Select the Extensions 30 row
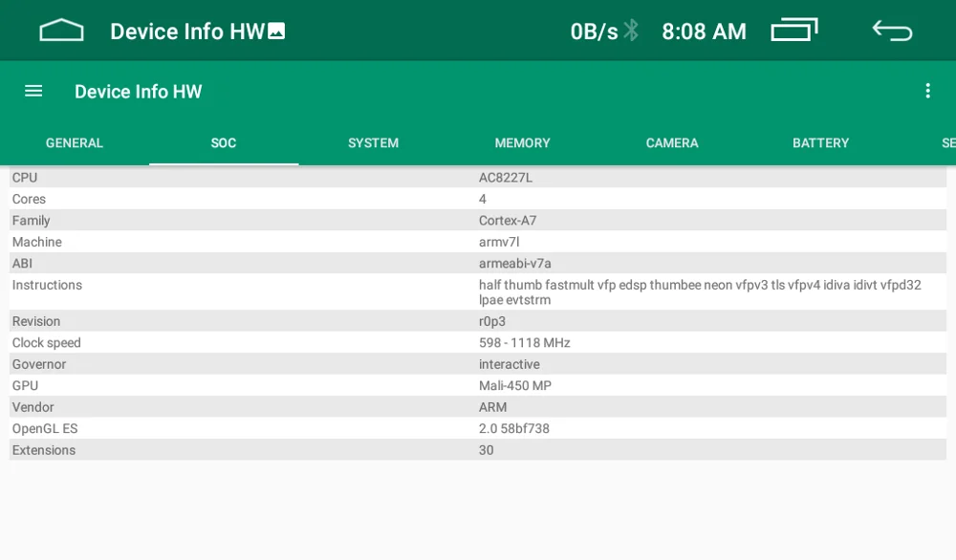Image resolution: width=956 pixels, height=560 pixels. coord(478,450)
